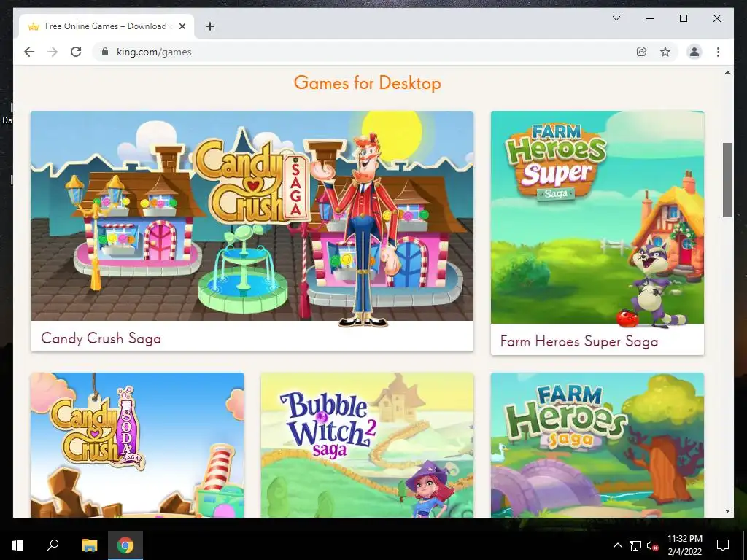The height and width of the screenshot is (560, 747).
Task: Minimize the Chrome window
Action: click(650, 18)
